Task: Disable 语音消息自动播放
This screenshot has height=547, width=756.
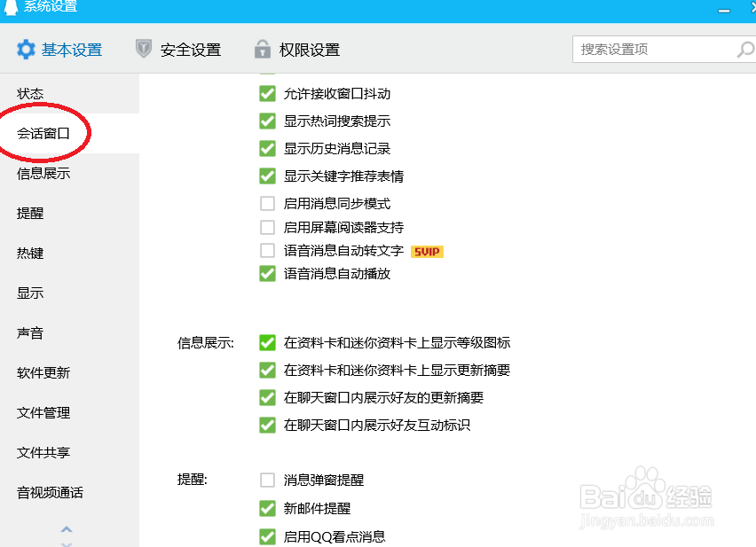Action: (x=267, y=275)
